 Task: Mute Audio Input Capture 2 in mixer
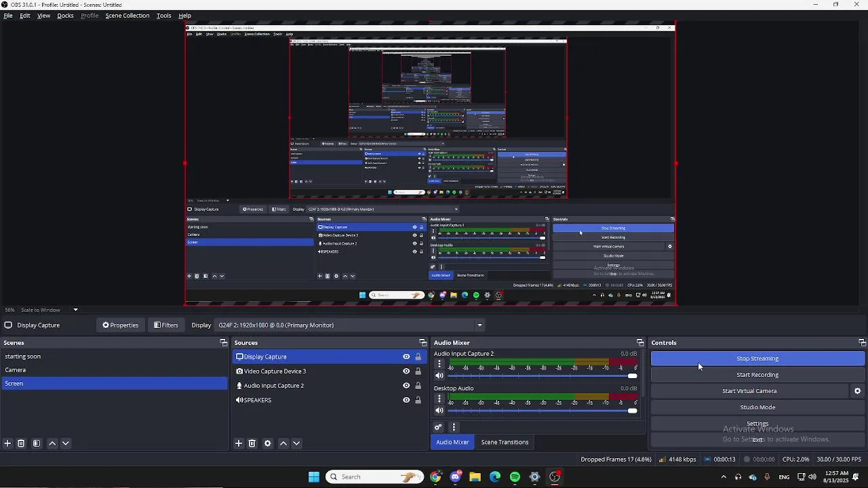[439, 375]
